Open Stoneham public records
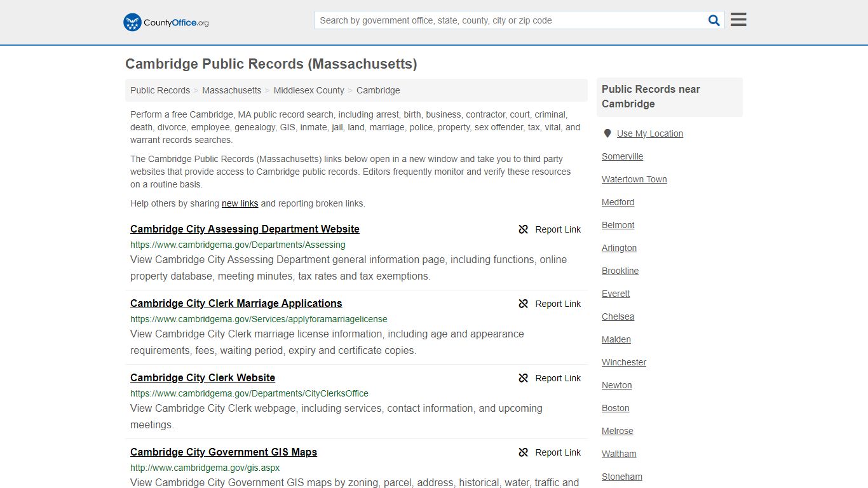The image size is (868, 488). (622, 477)
